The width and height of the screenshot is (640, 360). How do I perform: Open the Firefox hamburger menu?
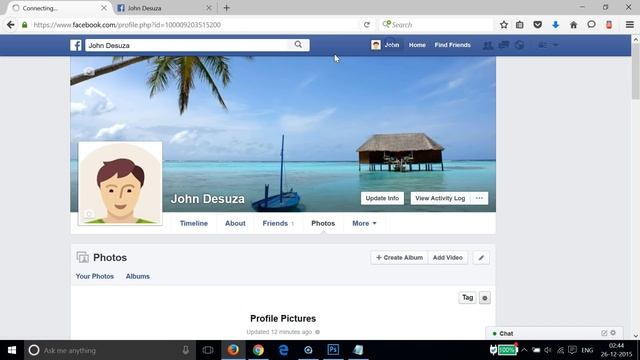coord(630,25)
